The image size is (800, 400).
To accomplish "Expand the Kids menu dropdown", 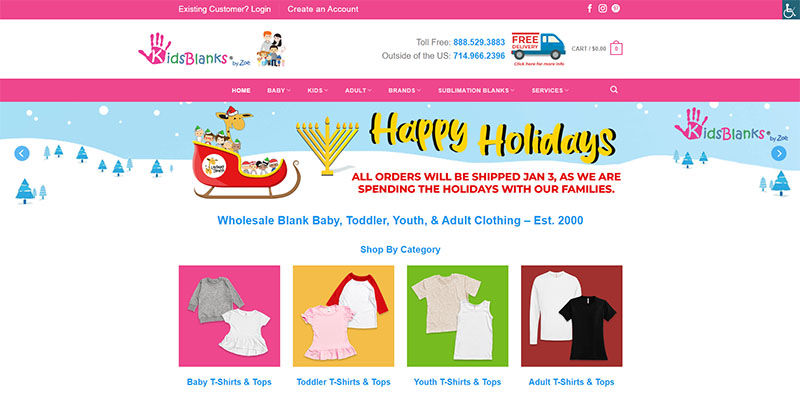I will point(317,90).
